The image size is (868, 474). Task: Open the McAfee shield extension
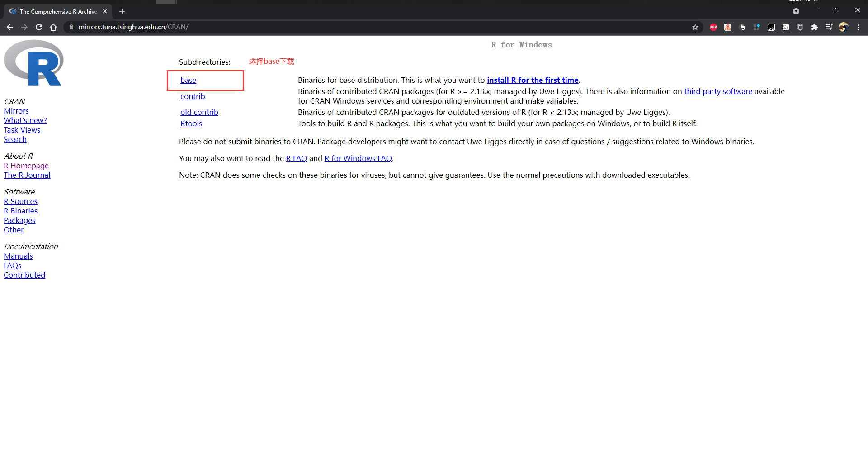[800, 27]
